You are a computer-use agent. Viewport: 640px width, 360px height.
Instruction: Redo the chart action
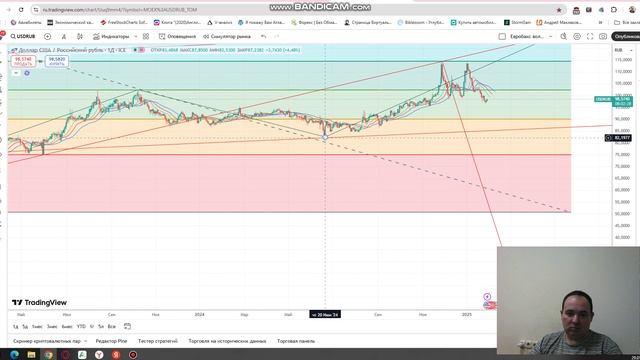[277, 37]
